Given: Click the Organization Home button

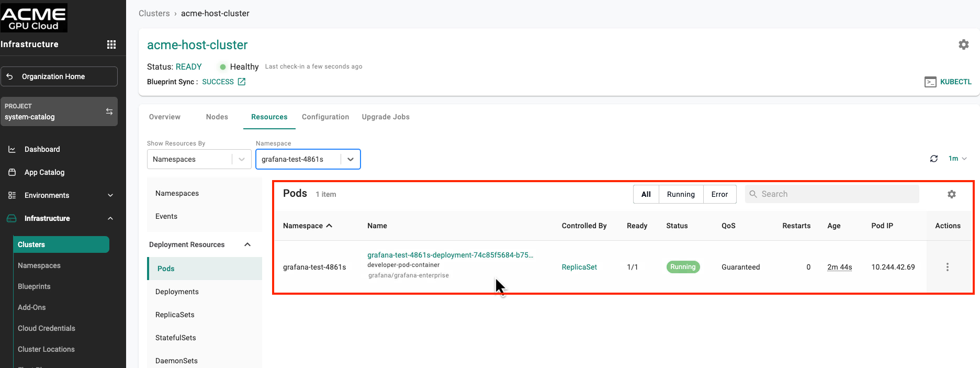Looking at the screenshot, I should click(59, 76).
